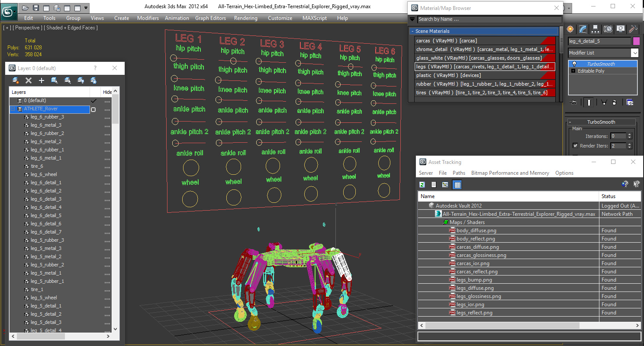644x346 pixels.
Task: Click table view icon in Asset Tracking
Action: [457, 185]
